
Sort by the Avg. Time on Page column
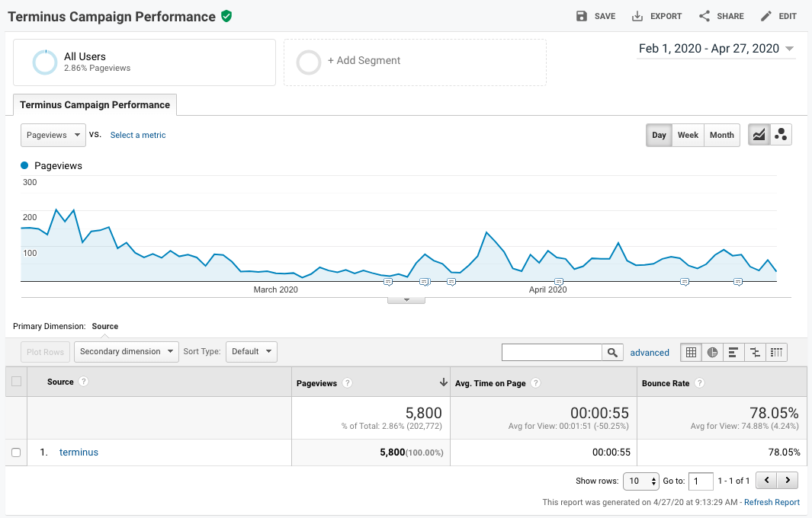pyautogui.click(x=490, y=383)
